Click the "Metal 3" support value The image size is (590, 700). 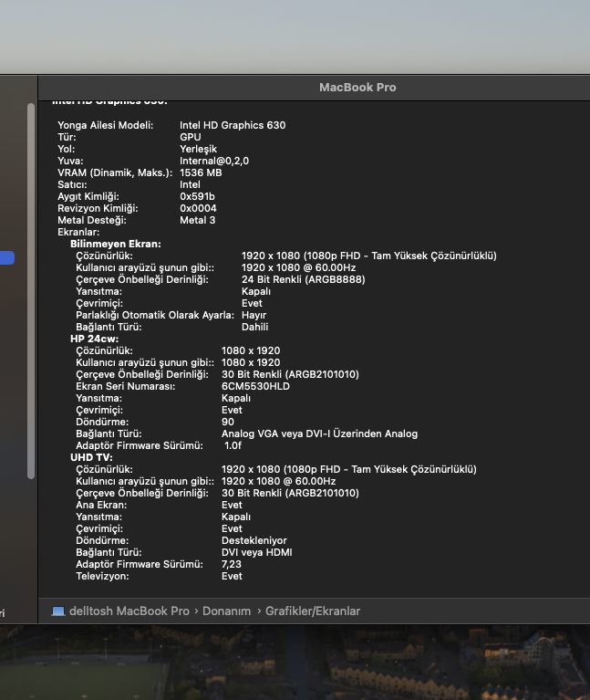(198, 220)
